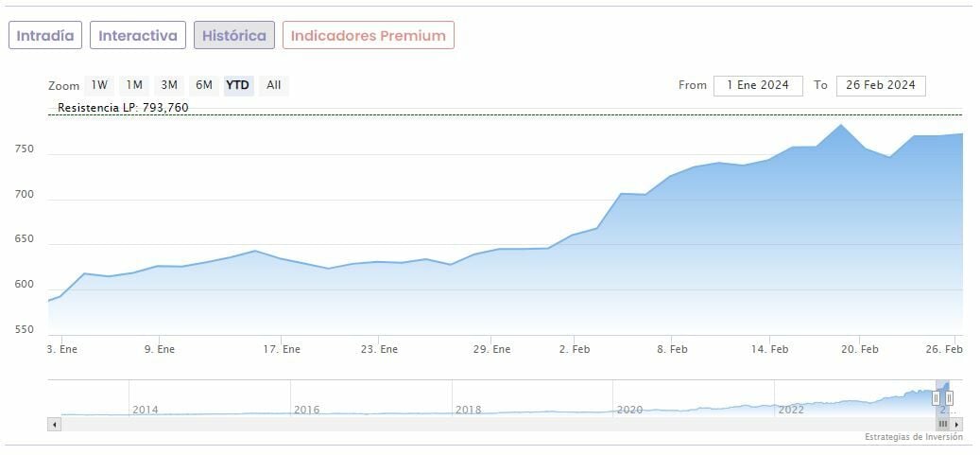
Task: Switch to the Intradía tab
Action: click(x=45, y=36)
